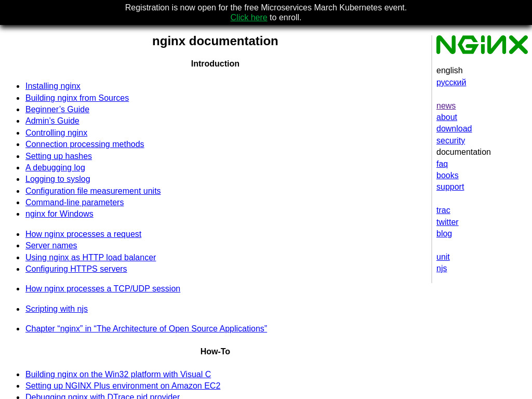The height and width of the screenshot is (399, 532).
Task: Open Logging to syslog
Action: click(x=58, y=179)
